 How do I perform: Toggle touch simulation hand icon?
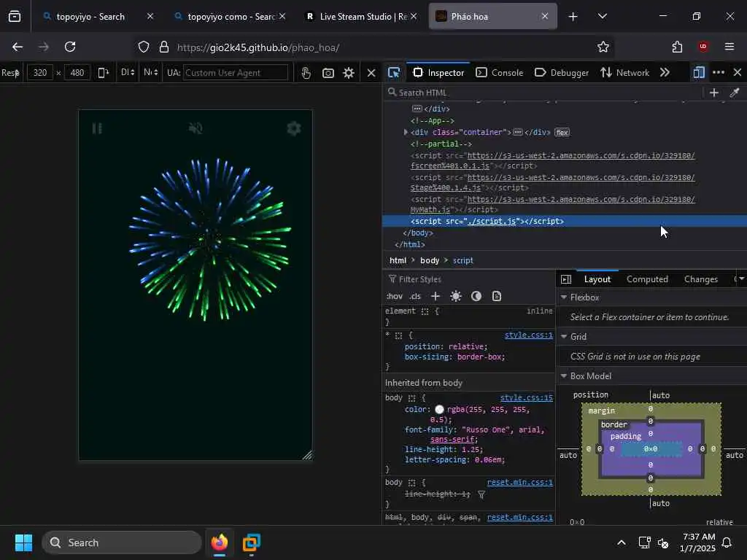tap(306, 73)
